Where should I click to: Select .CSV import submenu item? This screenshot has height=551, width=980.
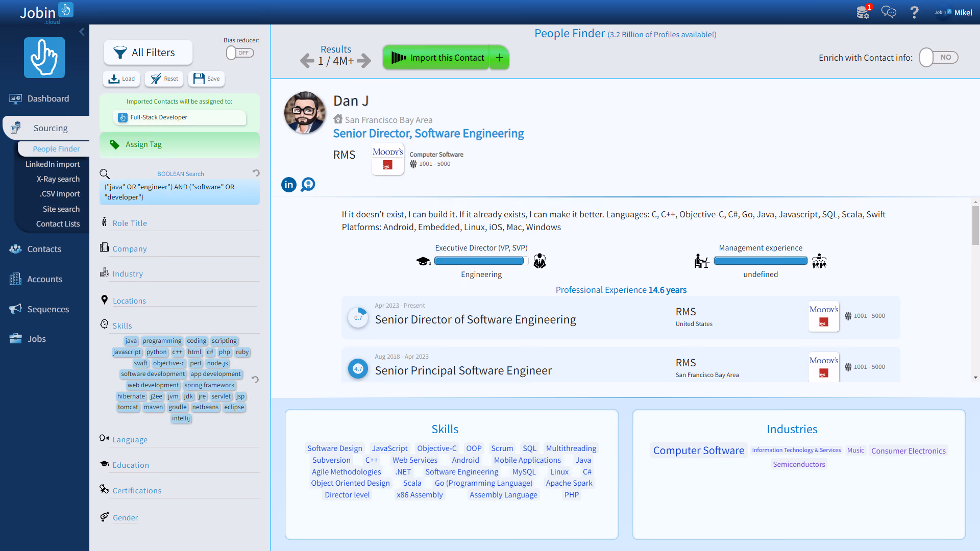click(x=60, y=194)
